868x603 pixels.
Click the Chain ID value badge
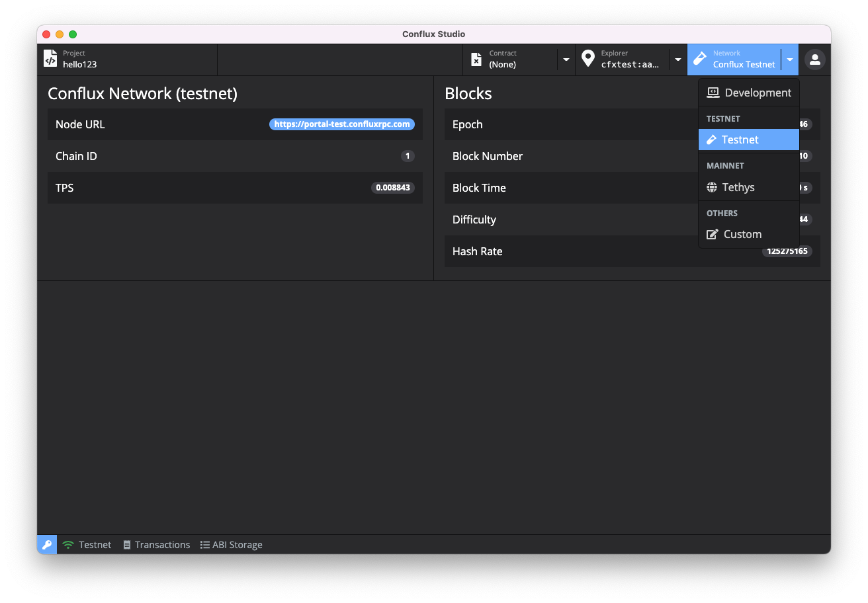click(x=408, y=156)
